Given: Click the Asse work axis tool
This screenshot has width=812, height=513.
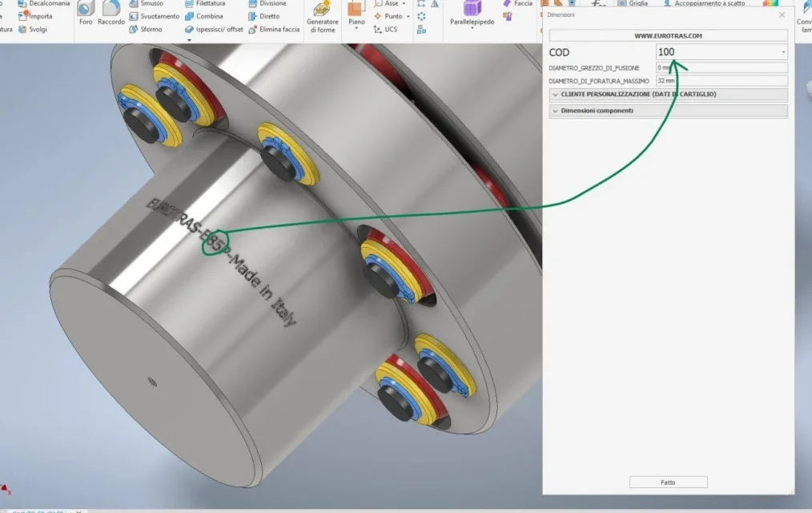Looking at the screenshot, I should [386, 3].
